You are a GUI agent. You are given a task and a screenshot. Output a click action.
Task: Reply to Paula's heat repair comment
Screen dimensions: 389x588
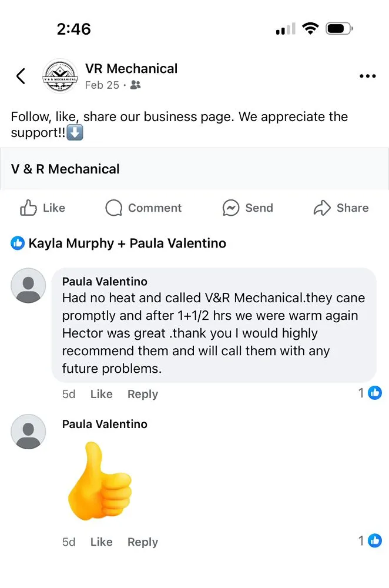pyautogui.click(x=143, y=394)
